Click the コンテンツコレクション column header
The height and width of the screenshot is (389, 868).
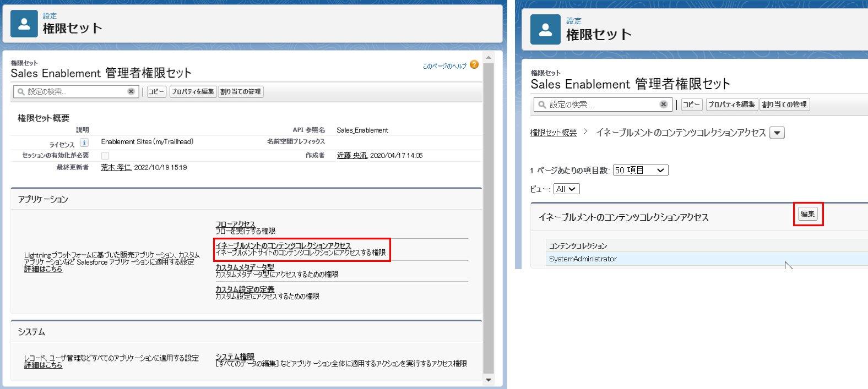point(578,246)
